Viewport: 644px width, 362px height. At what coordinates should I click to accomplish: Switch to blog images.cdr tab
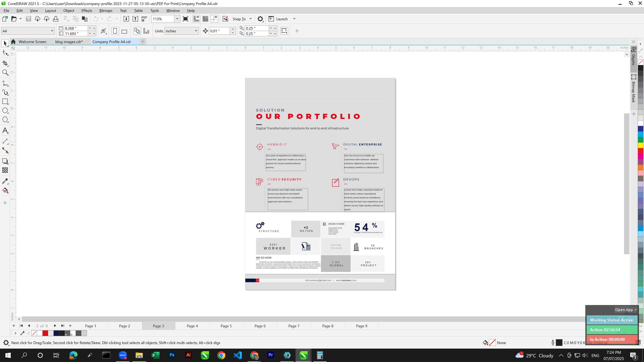point(69,42)
